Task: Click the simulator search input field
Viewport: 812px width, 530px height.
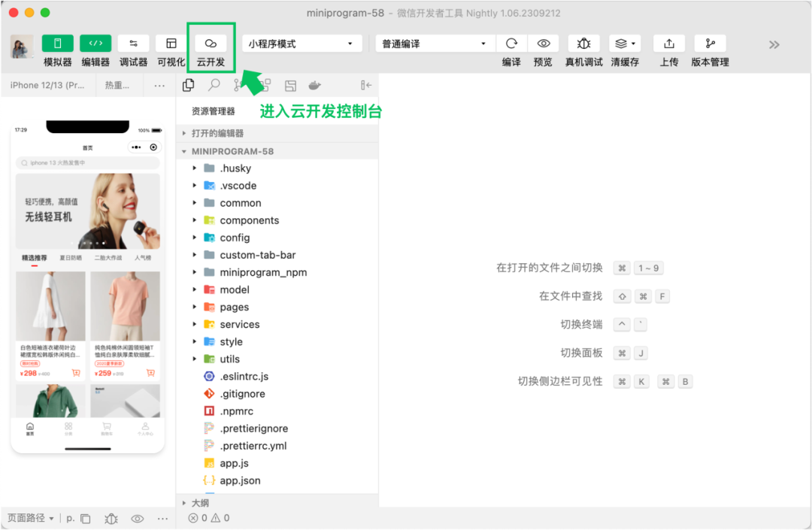Action: tap(87, 162)
